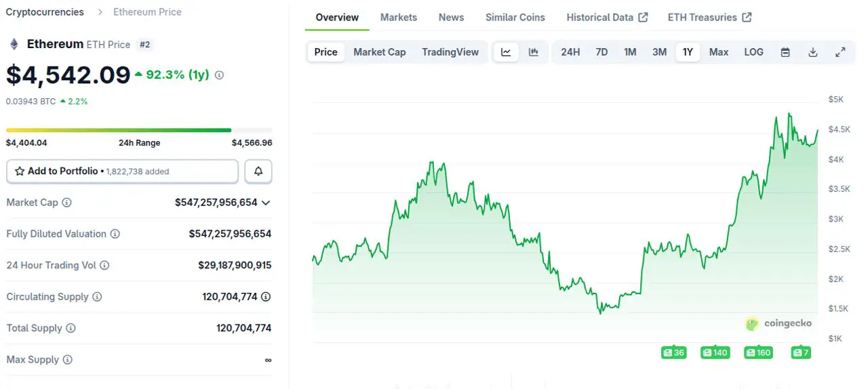
Task: Expand chart to fullscreen
Action: [x=840, y=52]
